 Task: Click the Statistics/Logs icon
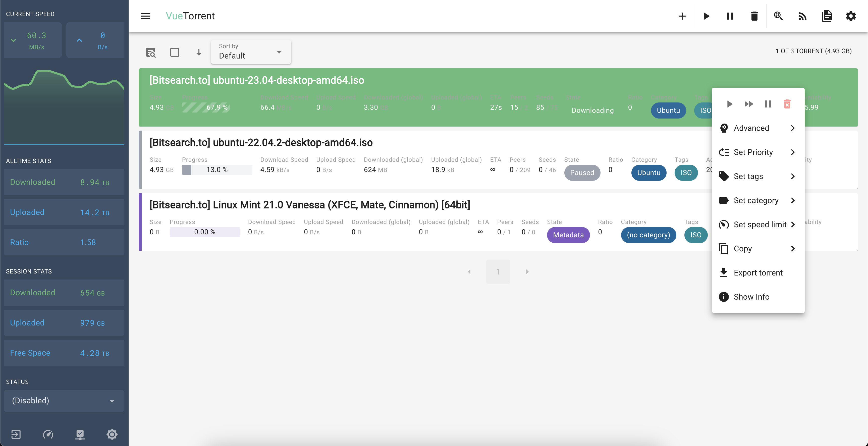coord(826,16)
